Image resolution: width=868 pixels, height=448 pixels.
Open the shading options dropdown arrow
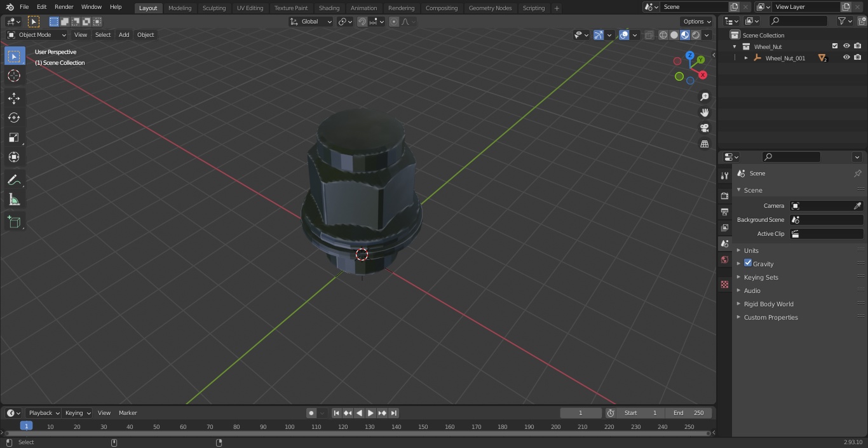(x=707, y=35)
